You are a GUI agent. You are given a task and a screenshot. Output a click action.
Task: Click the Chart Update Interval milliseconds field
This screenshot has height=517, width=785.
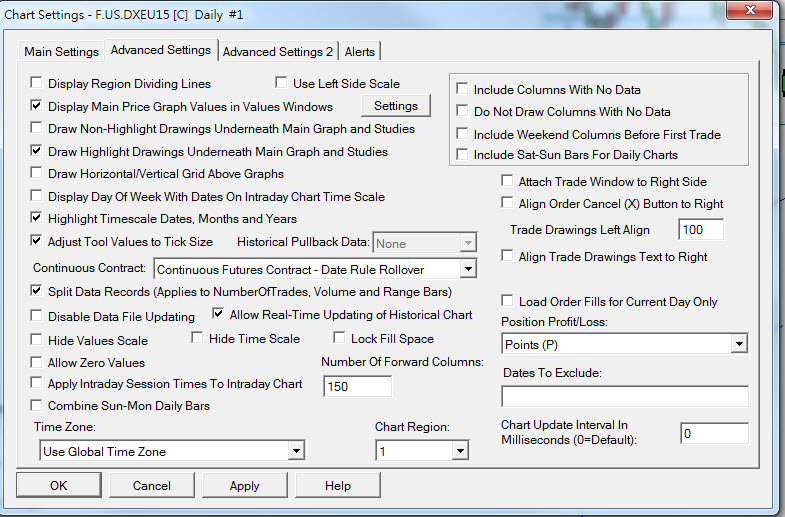point(714,433)
